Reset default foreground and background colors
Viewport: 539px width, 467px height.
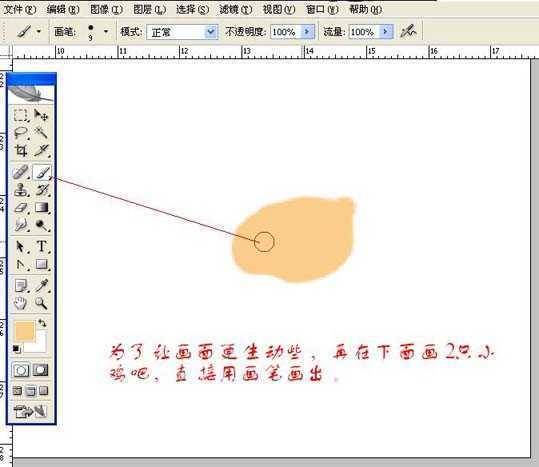pos(16,349)
